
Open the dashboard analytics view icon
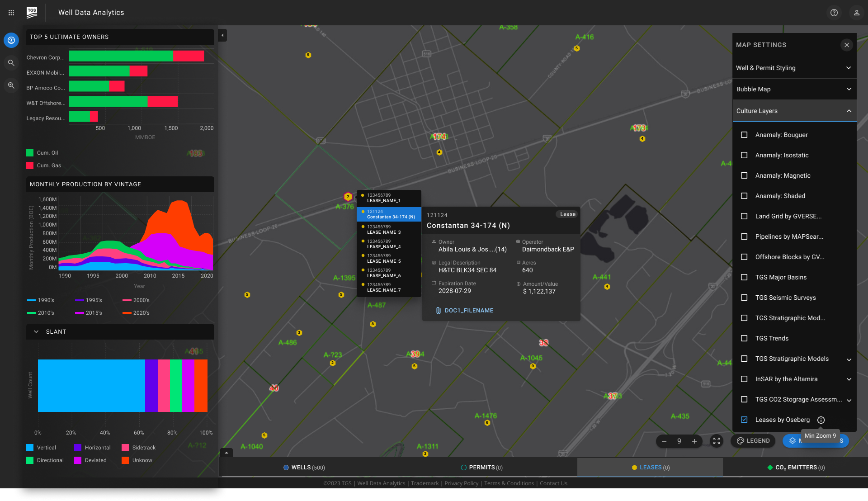click(11, 40)
